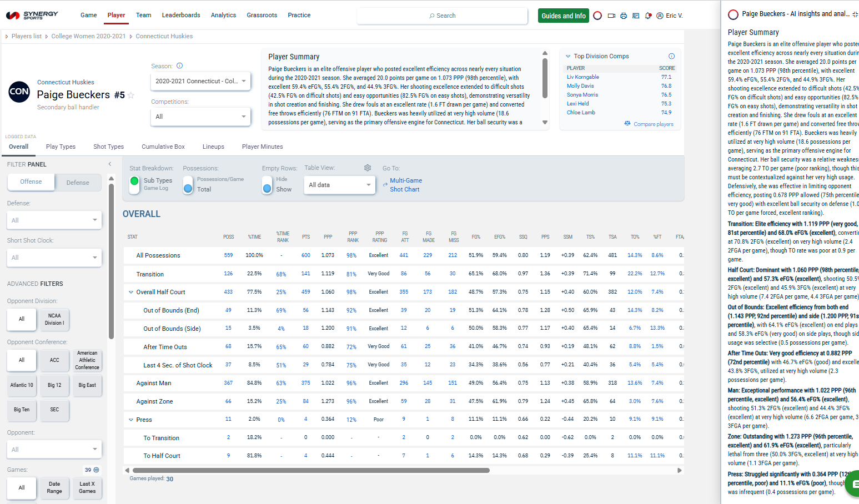Favorite Paige Bueckers with the star icon
This screenshot has width=859, height=504.
[131, 95]
